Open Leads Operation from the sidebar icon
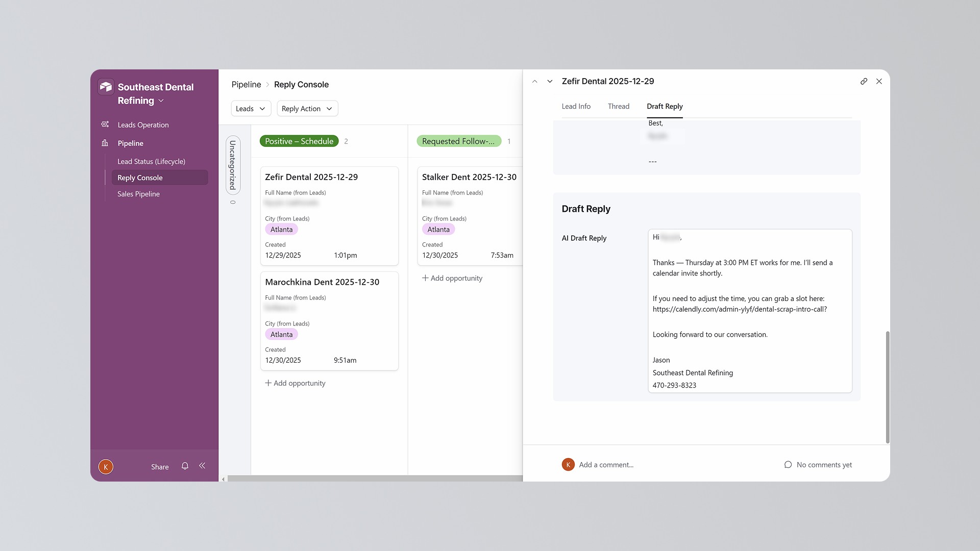 (x=105, y=124)
